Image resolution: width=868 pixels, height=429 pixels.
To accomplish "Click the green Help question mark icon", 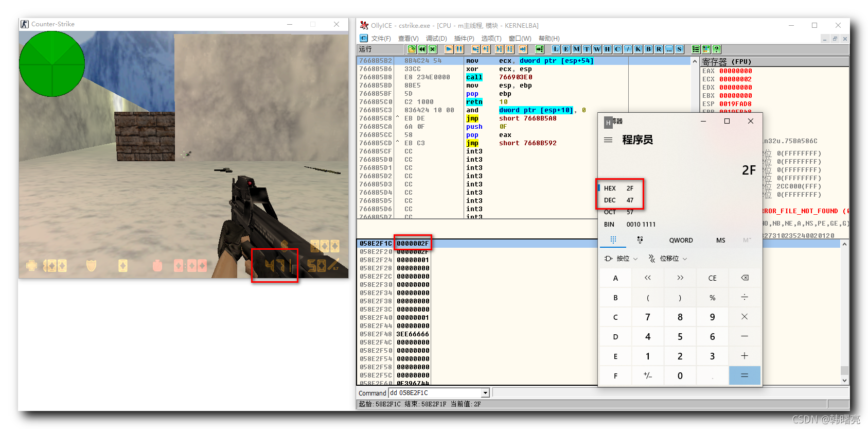I will [x=716, y=49].
